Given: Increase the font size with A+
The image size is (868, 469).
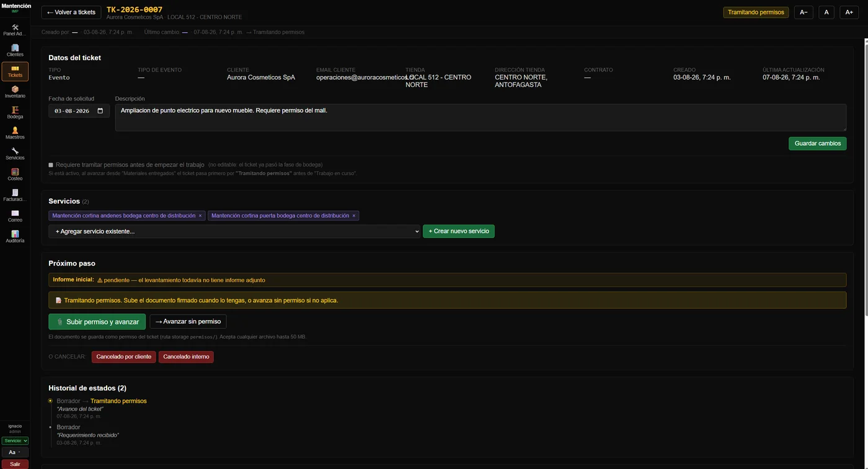Looking at the screenshot, I should coord(849,12).
